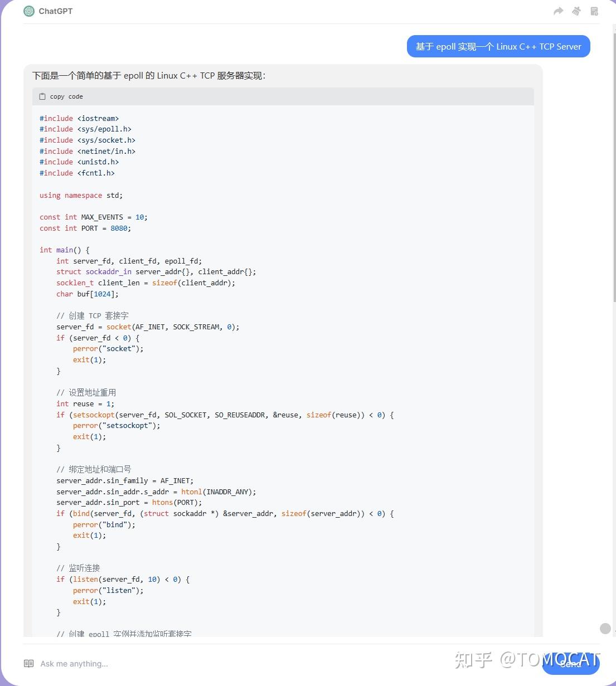This screenshot has width=616, height=686.
Task: Click the page's vertical scrollbar
Action: coord(614,167)
